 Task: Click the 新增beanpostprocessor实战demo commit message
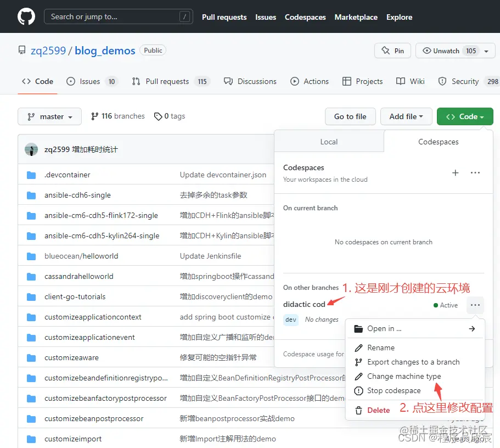[237, 419]
